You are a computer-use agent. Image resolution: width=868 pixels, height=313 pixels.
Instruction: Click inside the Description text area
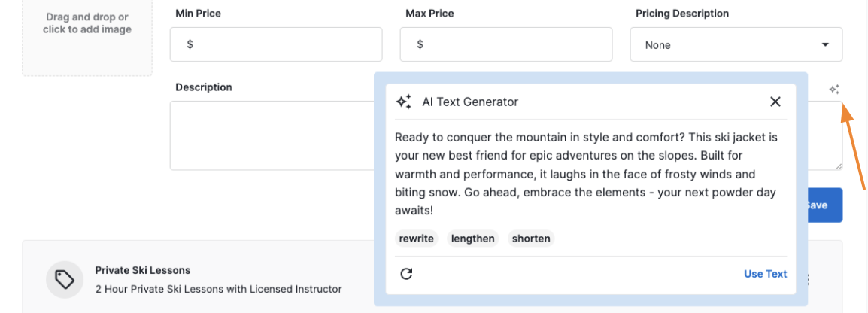(x=271, y=135)
